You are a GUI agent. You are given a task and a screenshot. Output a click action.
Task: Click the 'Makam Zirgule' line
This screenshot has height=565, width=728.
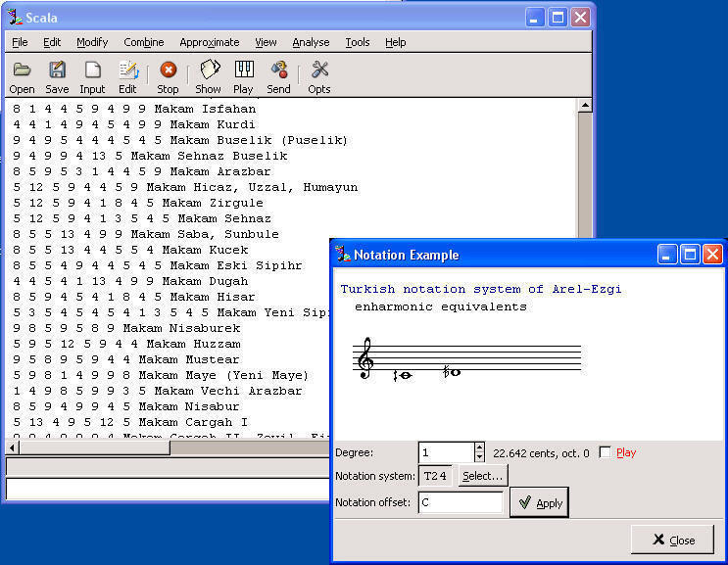click(138, 203)
